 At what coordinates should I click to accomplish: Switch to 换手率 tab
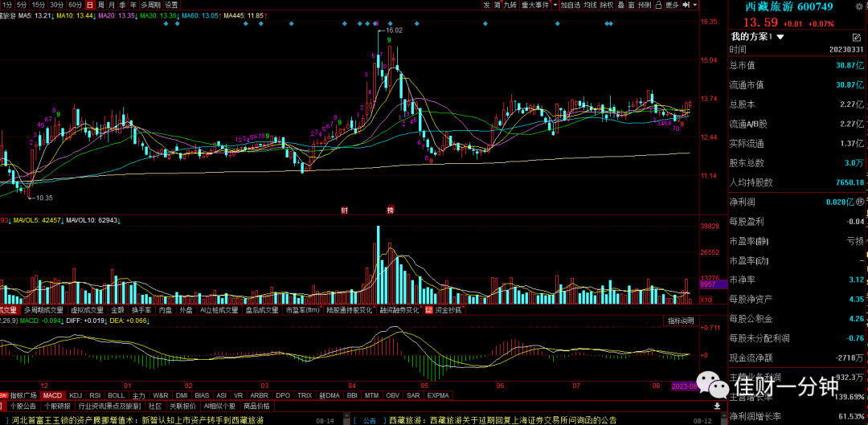141,310
